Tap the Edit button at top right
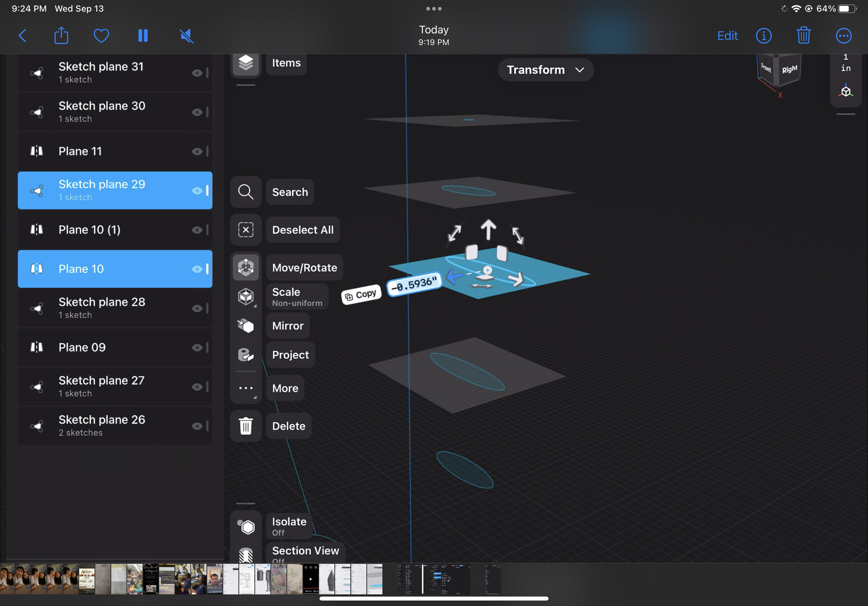Screen dimensions: 868x606 click(x=727, y=36)
